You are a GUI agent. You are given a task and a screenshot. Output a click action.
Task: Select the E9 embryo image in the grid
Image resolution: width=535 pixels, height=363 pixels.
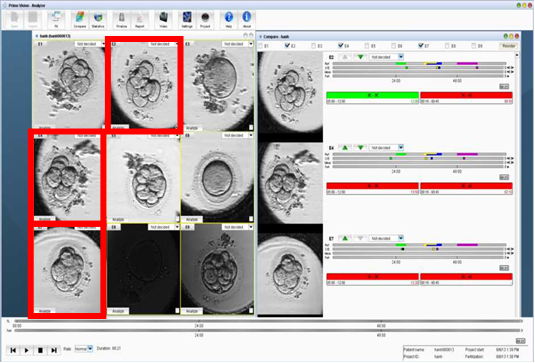pyautogui.click(x=217, y=270)
